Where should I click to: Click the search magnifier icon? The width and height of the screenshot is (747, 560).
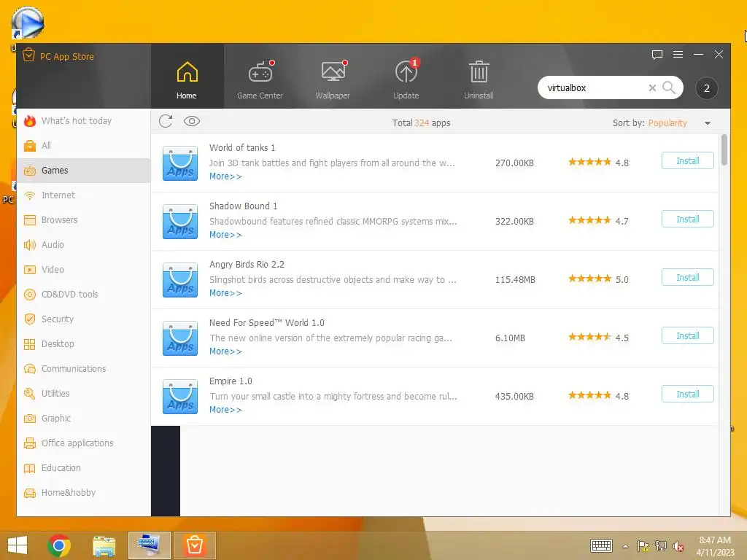point(669,87)
